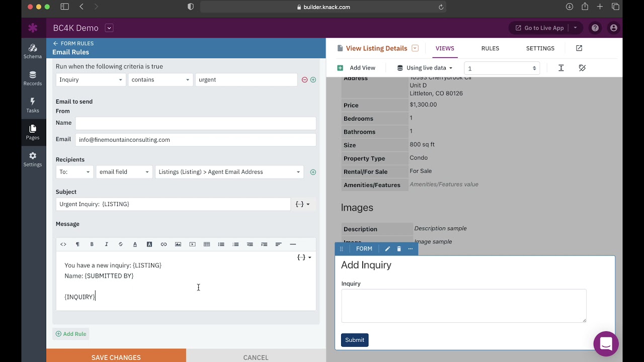The image size is (644, 362).
Task: Open Tasks section in sidebar
Action: click(33, 106)
